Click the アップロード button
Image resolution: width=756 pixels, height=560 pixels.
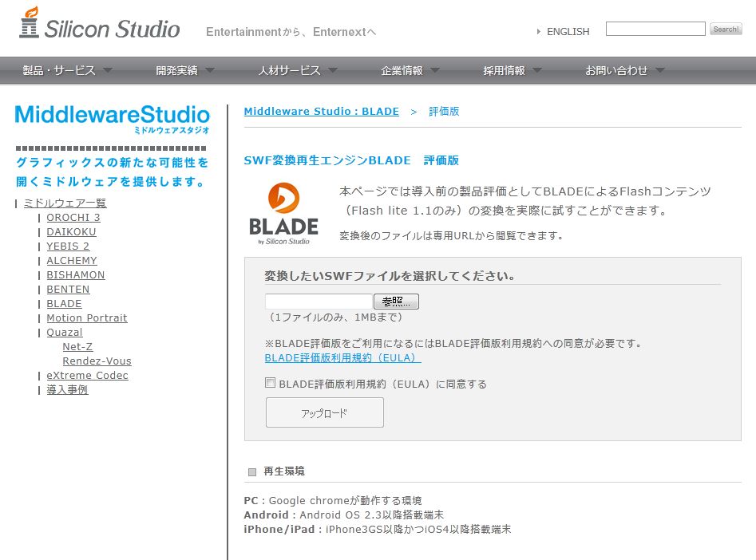324,412
